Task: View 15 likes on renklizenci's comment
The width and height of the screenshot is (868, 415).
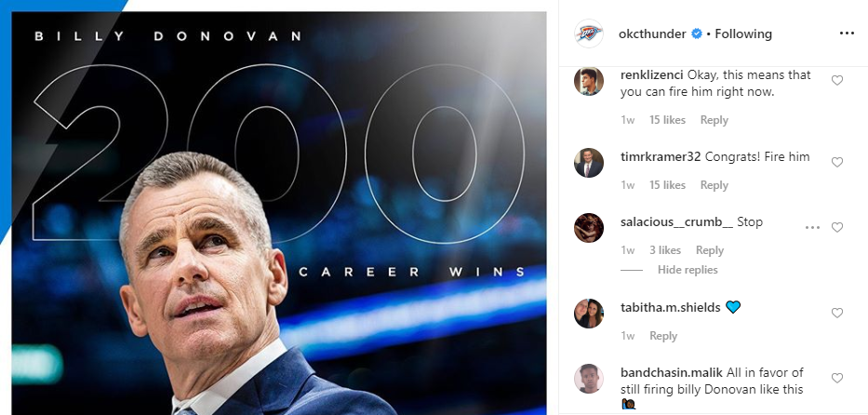Action: click(667, 120)
